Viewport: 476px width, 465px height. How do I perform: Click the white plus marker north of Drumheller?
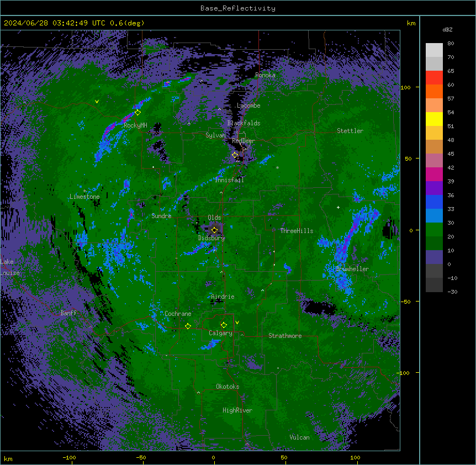(338, 207)
